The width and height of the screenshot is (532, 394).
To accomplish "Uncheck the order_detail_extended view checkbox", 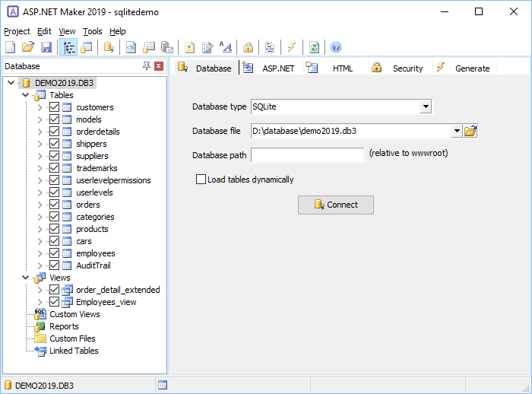I will tap(54, 290).
